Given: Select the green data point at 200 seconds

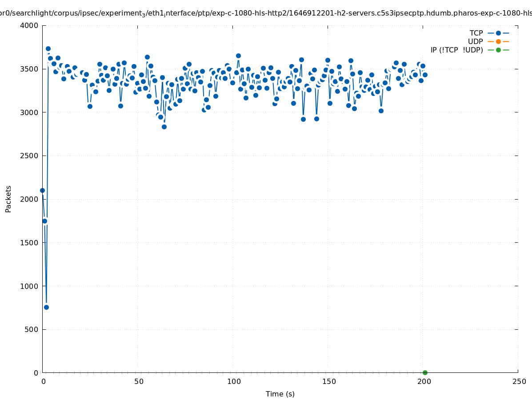Looking at the screenshot, I should coord(425,372).
